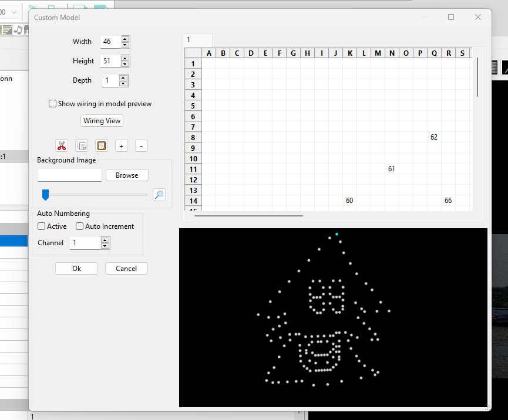Click the grid horizontal scrollbar thumb
Viewport: 508px width, 420px height.
point(248,216)
